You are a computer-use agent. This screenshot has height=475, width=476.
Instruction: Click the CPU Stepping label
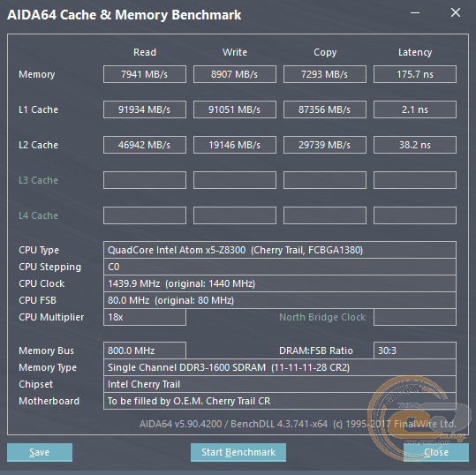coord(49,268)
